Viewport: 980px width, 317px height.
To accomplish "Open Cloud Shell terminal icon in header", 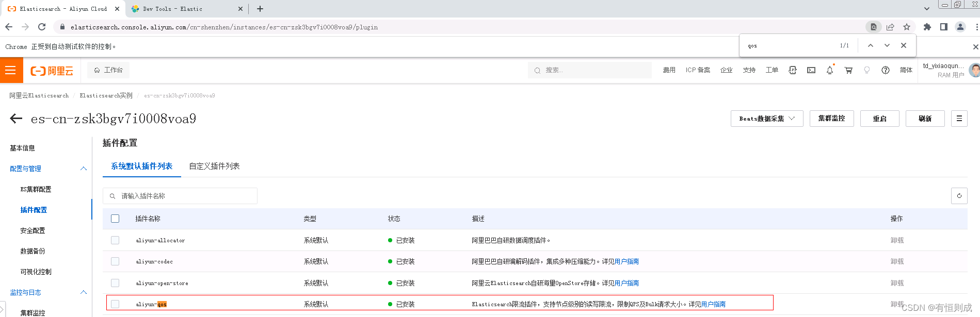I will (811, 70).
